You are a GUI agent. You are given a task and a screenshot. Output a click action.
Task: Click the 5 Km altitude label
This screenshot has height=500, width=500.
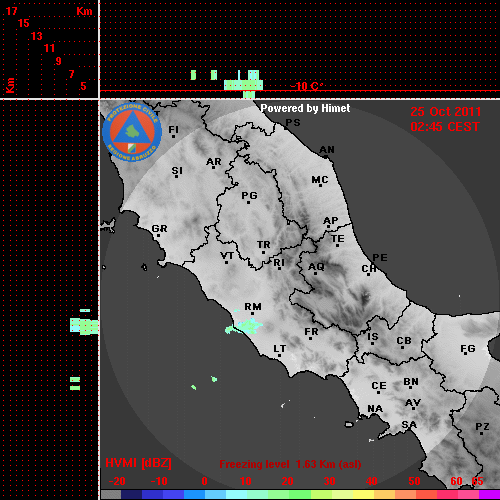click(83, 86)
